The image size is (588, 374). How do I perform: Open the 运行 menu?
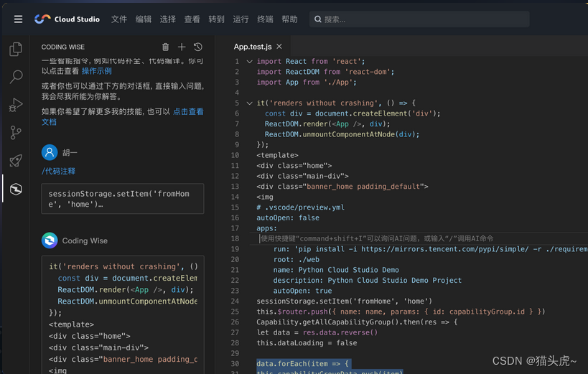click(x=241, y=19)
